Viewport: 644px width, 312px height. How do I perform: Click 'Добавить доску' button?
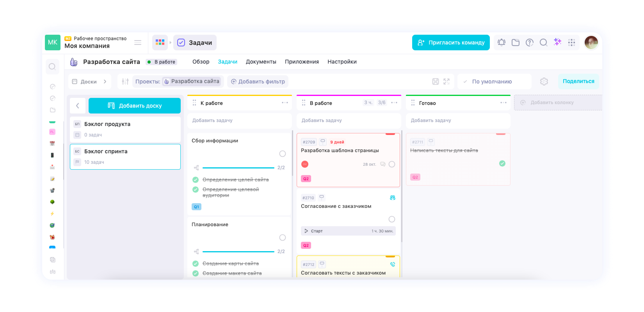click(134, 106)
